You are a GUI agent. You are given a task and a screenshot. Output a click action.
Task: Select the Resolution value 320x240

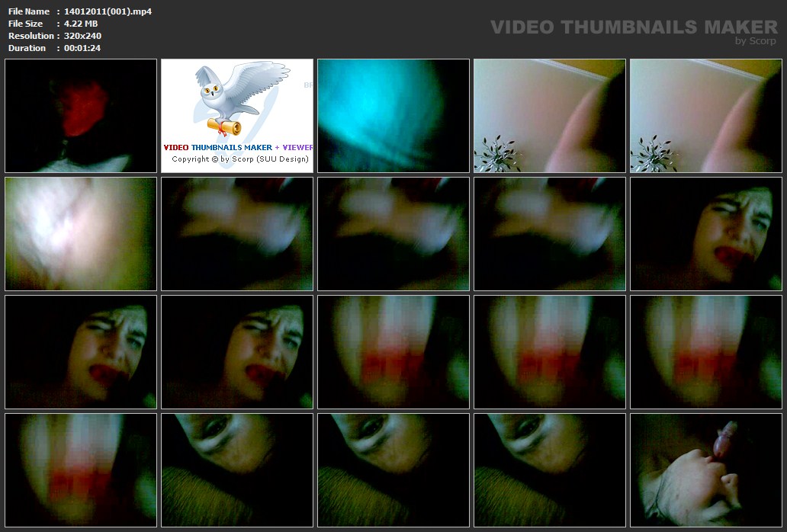coord(82,36)
